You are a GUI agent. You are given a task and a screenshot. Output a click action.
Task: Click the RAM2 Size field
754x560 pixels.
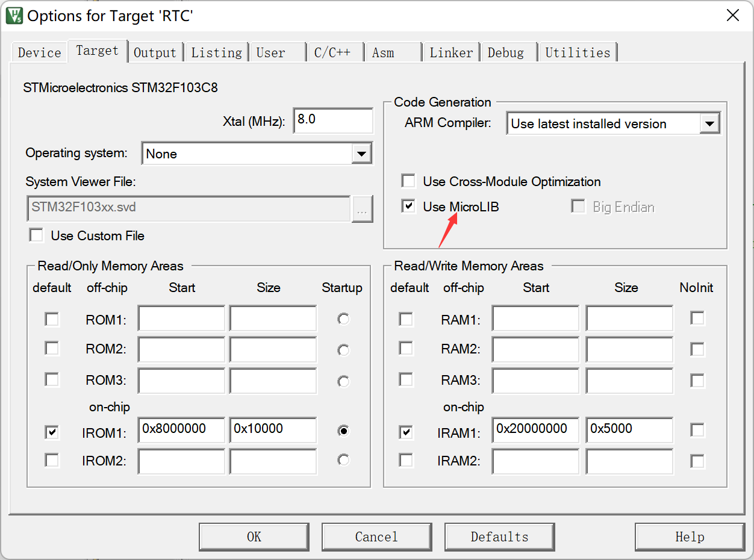click(x=629, y=349)
